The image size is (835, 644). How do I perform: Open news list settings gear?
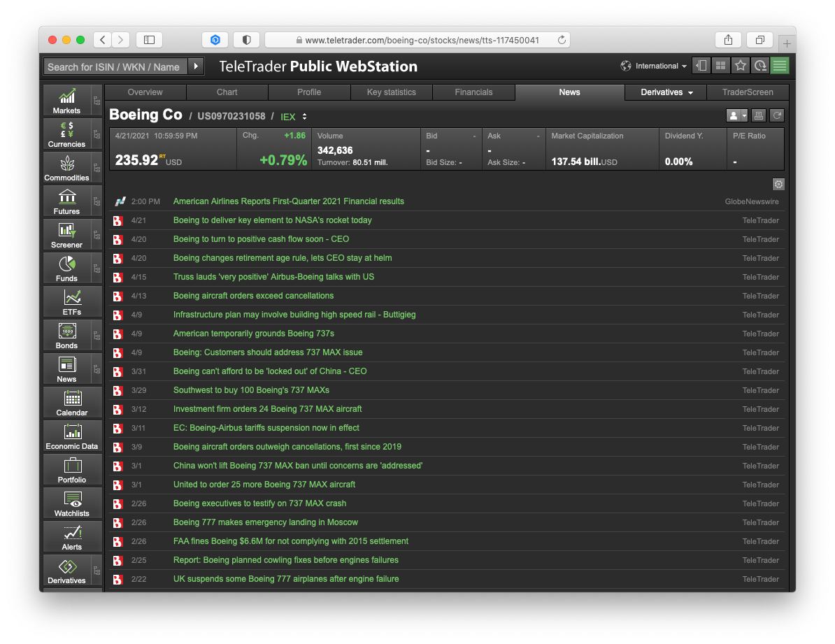tap(778, 185)
